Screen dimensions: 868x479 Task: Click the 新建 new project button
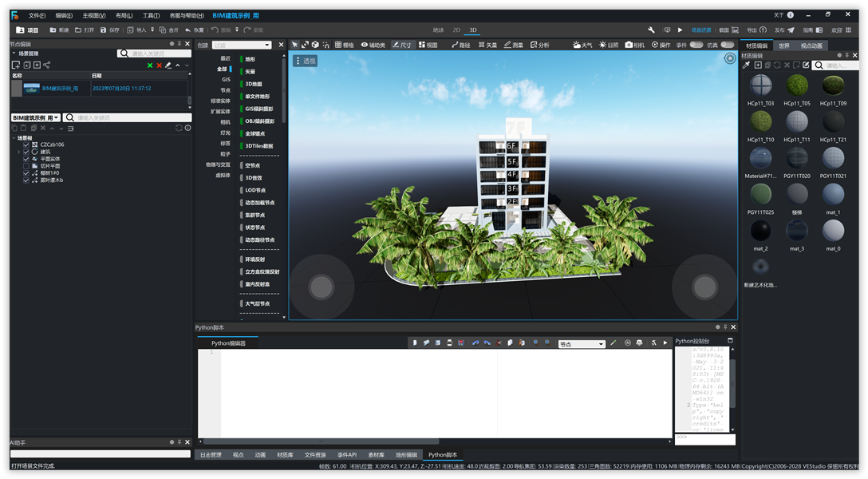click(x=59, y=30)
